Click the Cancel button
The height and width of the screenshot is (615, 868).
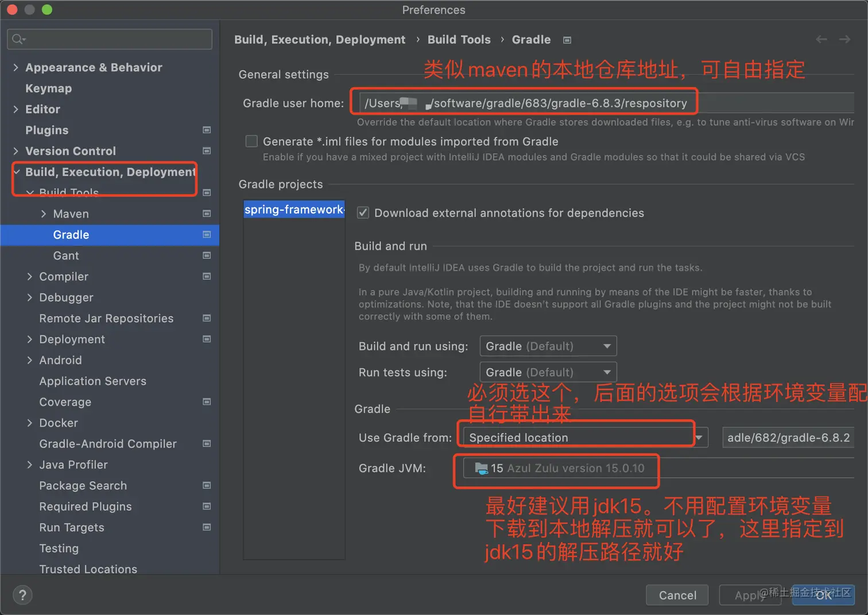tap(677, 595)
